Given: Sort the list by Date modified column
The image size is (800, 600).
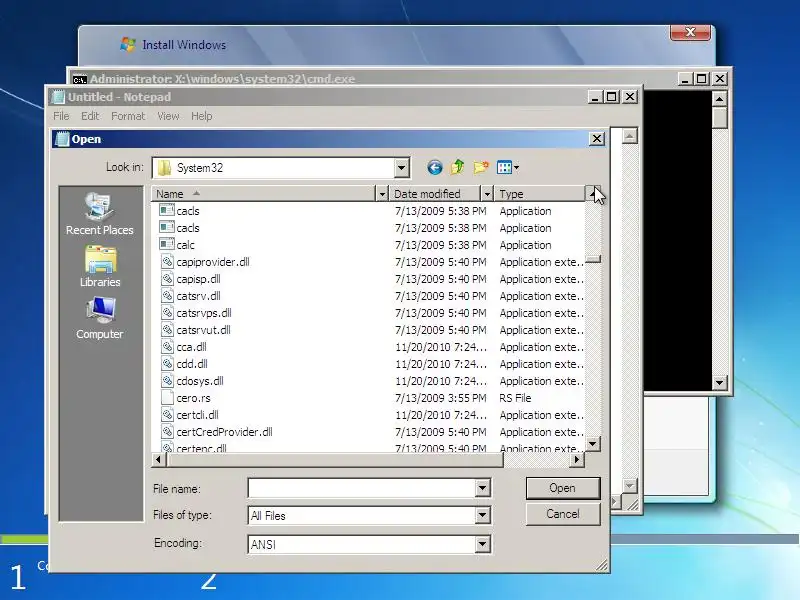Looking at the screenshot, I should click(435, 194).
